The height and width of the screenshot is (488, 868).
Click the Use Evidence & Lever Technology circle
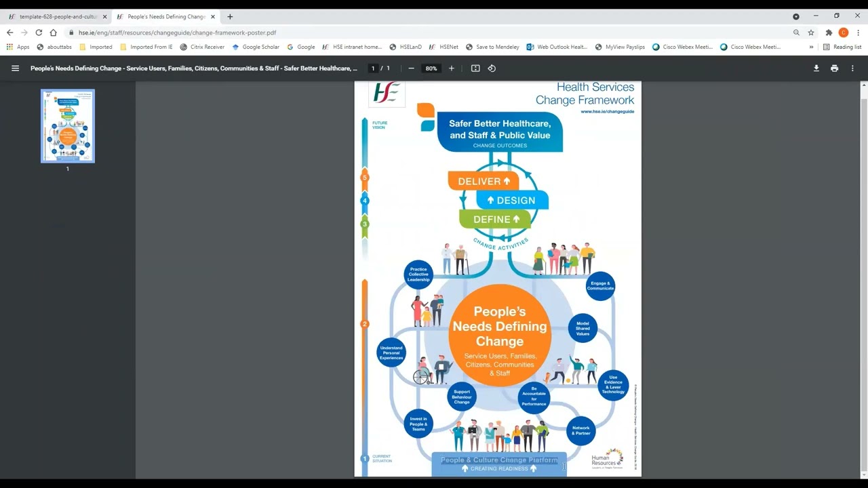[613, 385]
